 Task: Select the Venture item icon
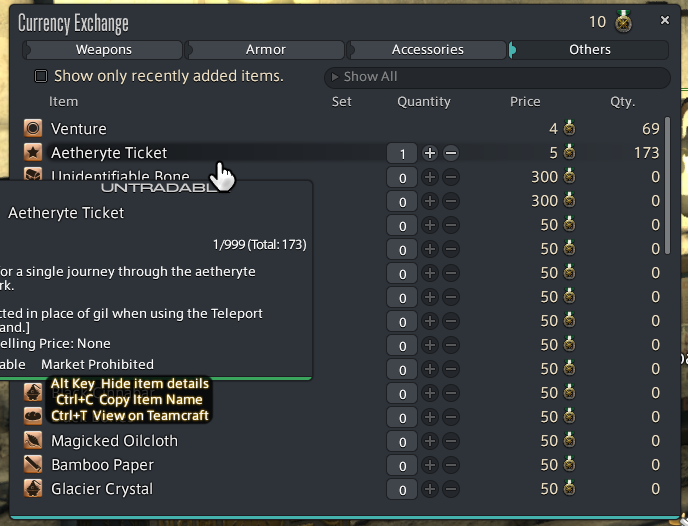click(x=33, y=129)
